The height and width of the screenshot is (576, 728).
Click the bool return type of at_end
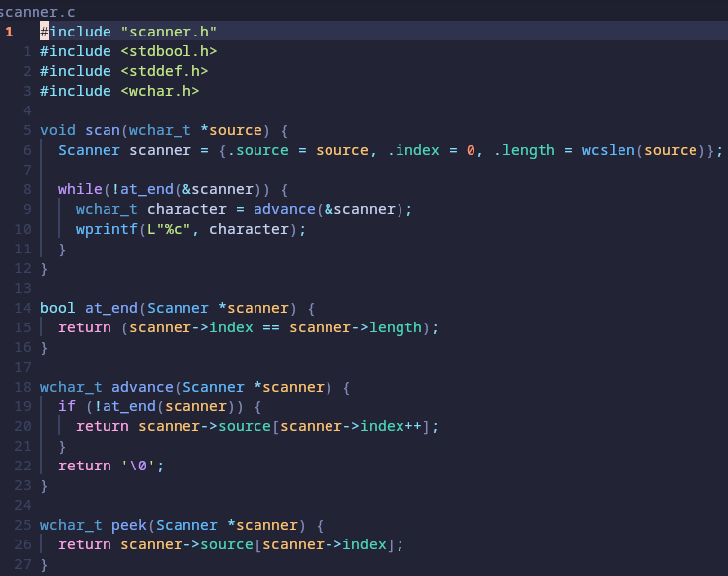57,308
